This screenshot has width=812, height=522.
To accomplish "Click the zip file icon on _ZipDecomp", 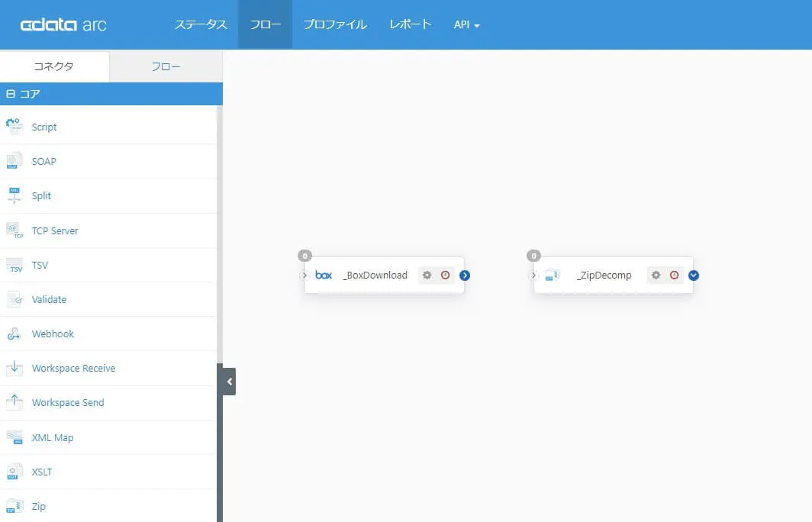I will [553, 275].
